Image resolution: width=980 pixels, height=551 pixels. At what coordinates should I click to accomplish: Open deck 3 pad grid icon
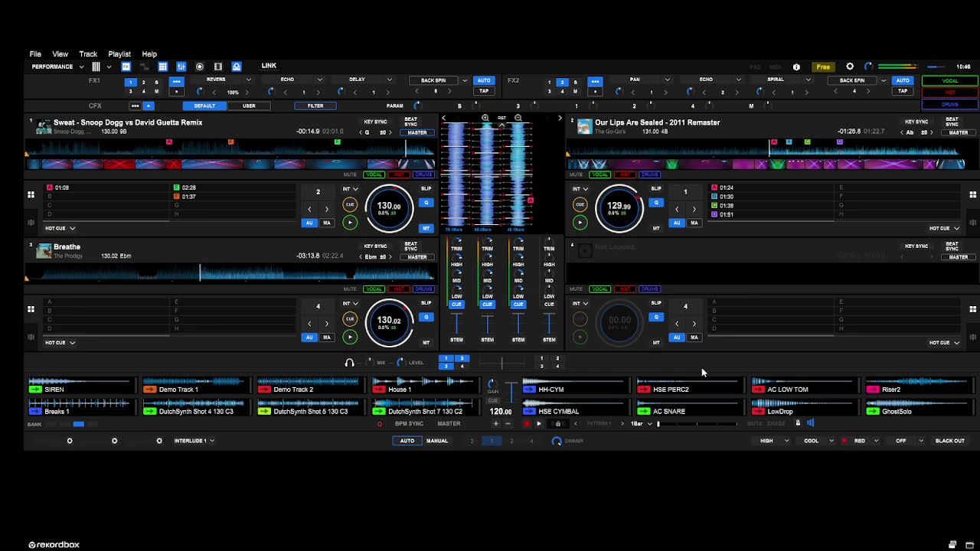click(31, 309)
